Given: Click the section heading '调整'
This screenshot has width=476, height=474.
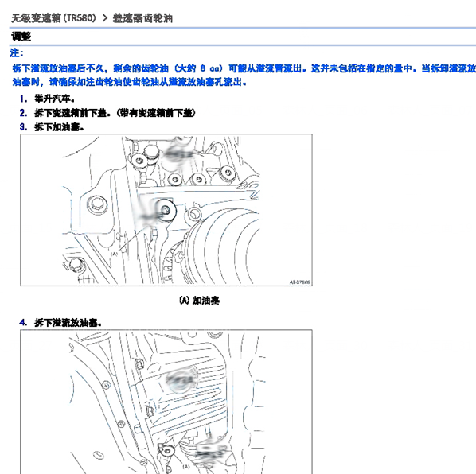Looking at the screenshot, I should point(21,37).
